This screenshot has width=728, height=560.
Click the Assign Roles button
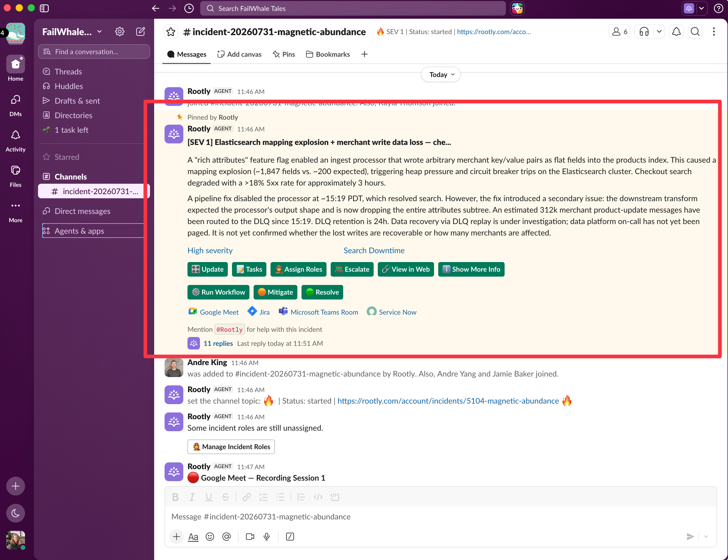coord(298,269)
